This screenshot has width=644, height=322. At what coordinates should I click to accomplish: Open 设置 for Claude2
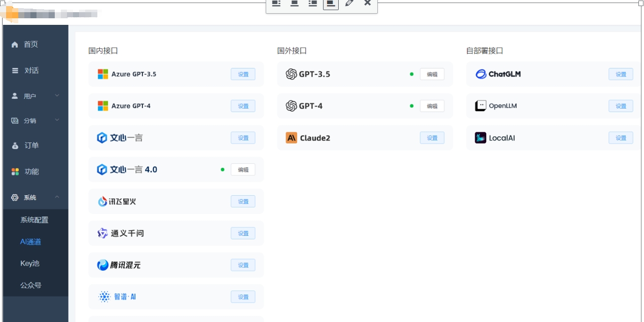(432, 137)
